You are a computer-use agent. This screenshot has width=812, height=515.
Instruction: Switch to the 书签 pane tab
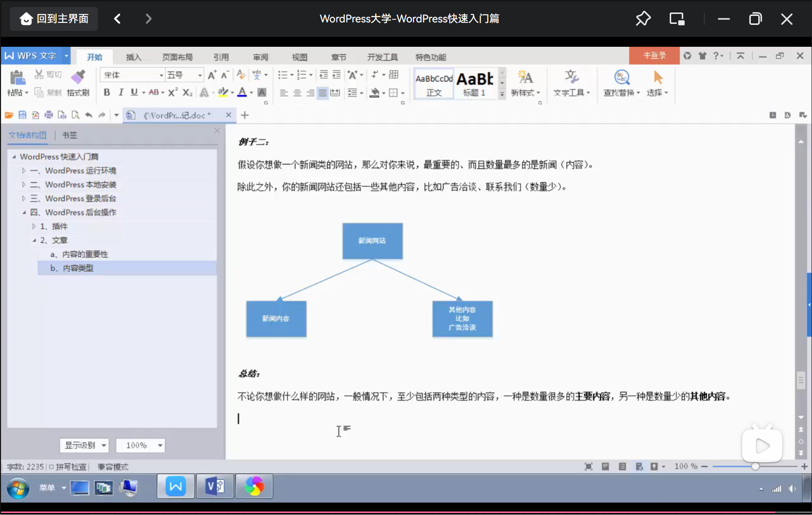click(70, 135)
